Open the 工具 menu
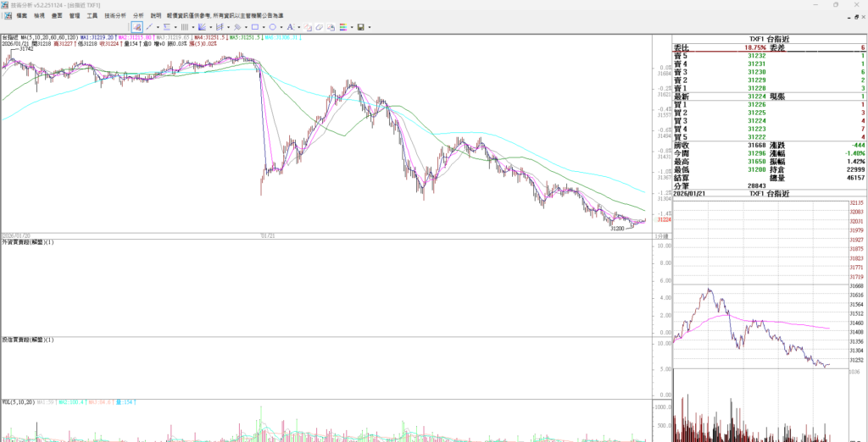 click(92, 15)
